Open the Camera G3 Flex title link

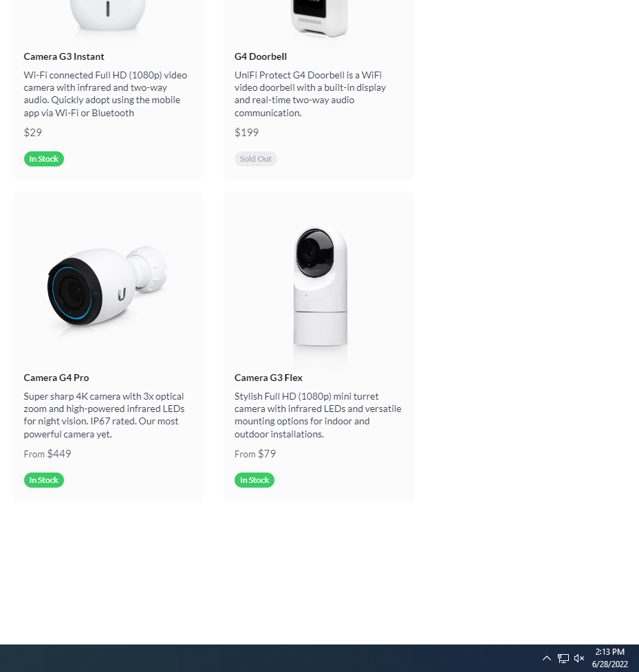(268, 378)
